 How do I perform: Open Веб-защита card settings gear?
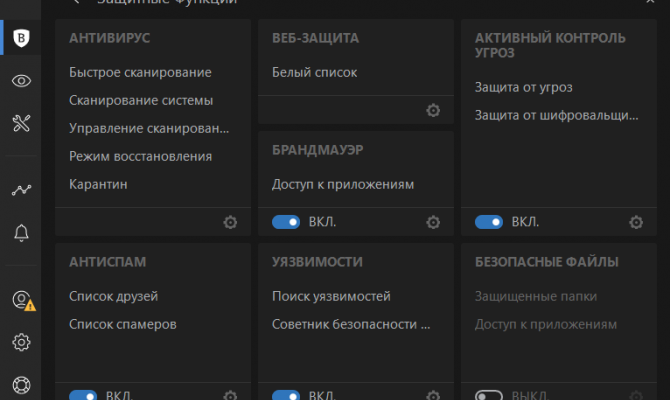pyautogui.click(x=433, y=110)
